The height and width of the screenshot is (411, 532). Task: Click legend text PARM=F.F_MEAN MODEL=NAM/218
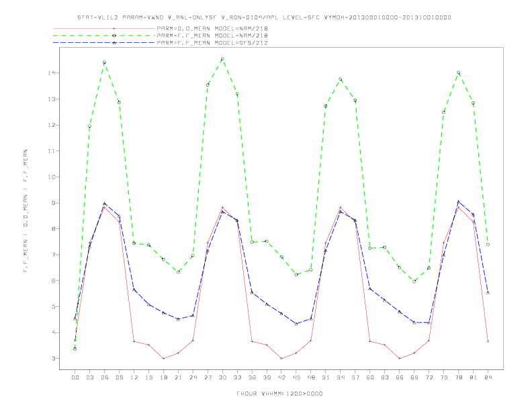click(x=212, y=36)
